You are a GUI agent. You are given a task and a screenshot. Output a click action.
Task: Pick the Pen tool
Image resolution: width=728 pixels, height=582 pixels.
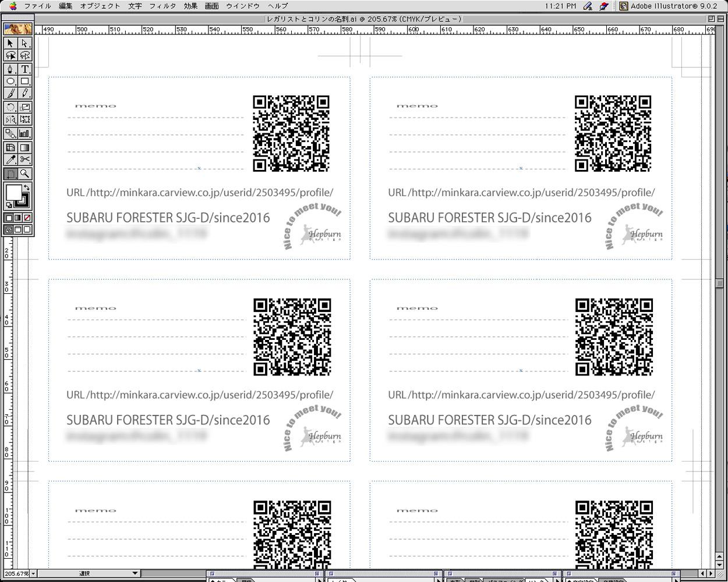coord(10,69)
